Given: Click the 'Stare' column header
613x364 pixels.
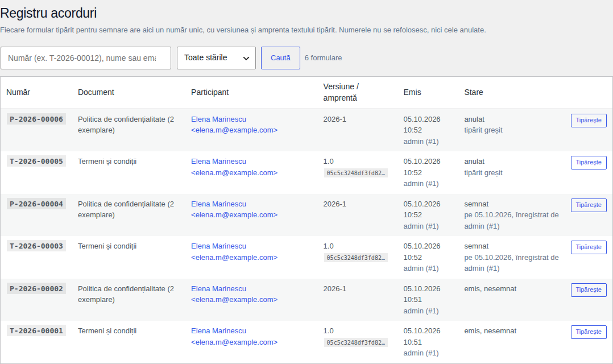Looking at the screenshot, I should pyautogui.click(x=474, y=92).
